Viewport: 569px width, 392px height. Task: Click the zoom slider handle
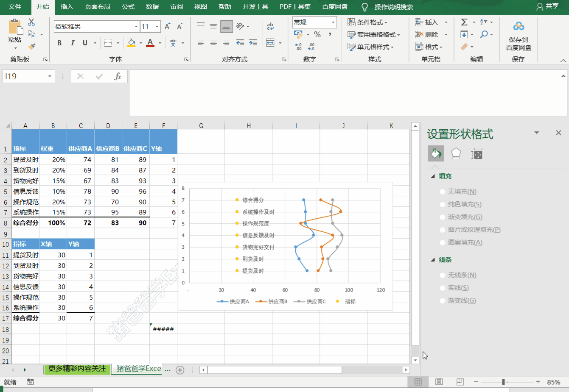(x=503, y=382)
